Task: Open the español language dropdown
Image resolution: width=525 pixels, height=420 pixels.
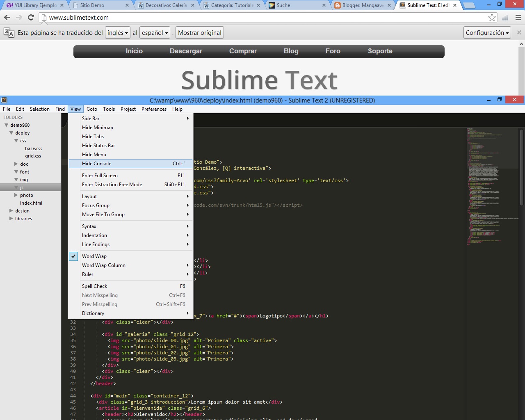Action: [155, 32]
